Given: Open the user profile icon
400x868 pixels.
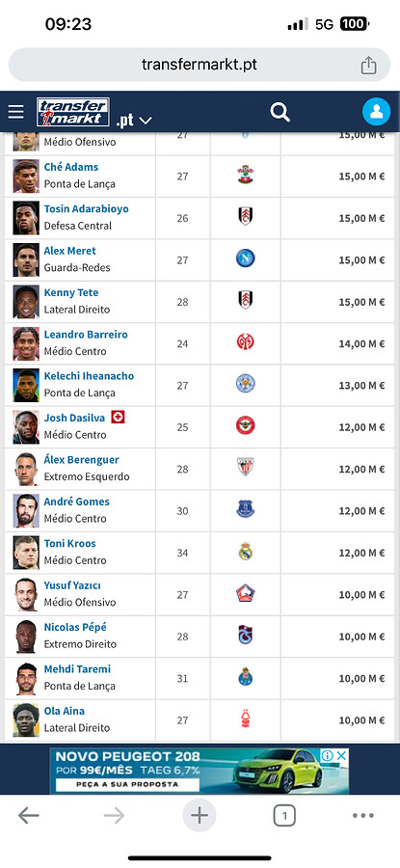Looking at the screenshot, I should (376, 112).
